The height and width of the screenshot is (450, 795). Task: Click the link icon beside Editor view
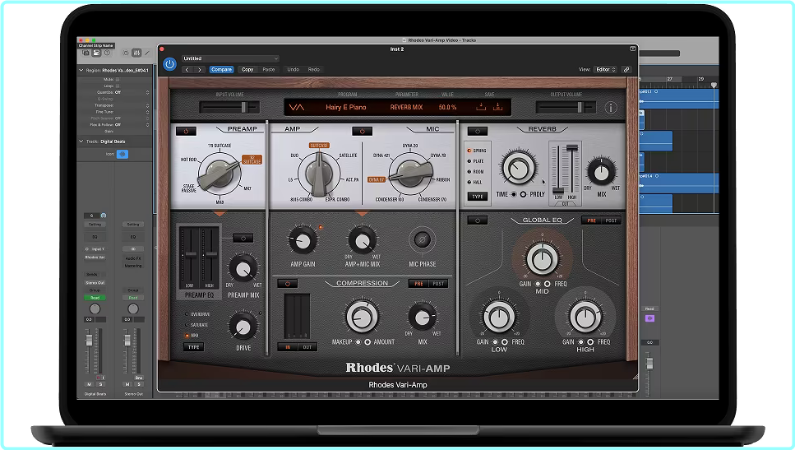tap(626, 70)
